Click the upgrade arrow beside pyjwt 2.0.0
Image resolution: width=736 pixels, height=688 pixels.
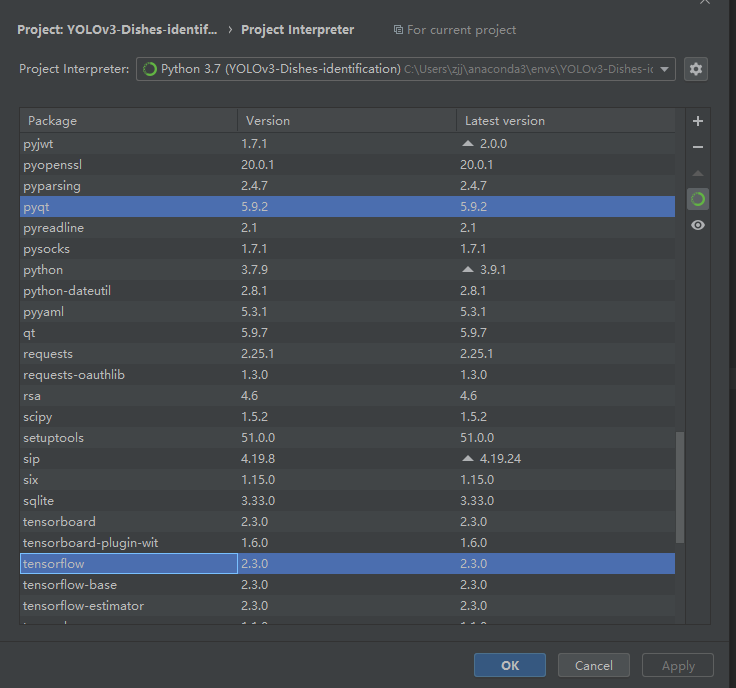[468, 144]
